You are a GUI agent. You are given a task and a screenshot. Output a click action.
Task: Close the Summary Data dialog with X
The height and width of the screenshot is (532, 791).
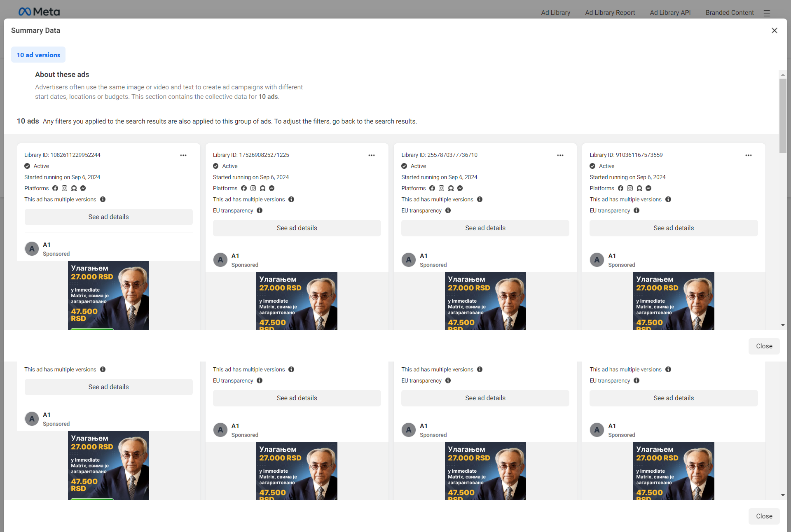click(775, 30)
